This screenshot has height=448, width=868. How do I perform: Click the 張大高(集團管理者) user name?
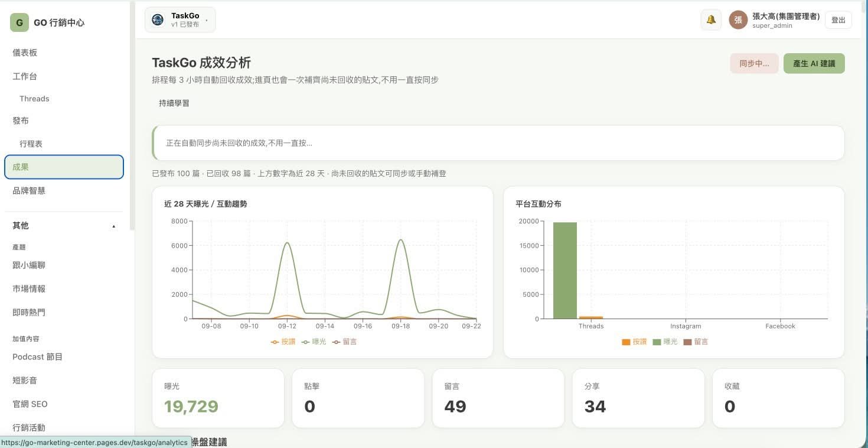point(786,16)
